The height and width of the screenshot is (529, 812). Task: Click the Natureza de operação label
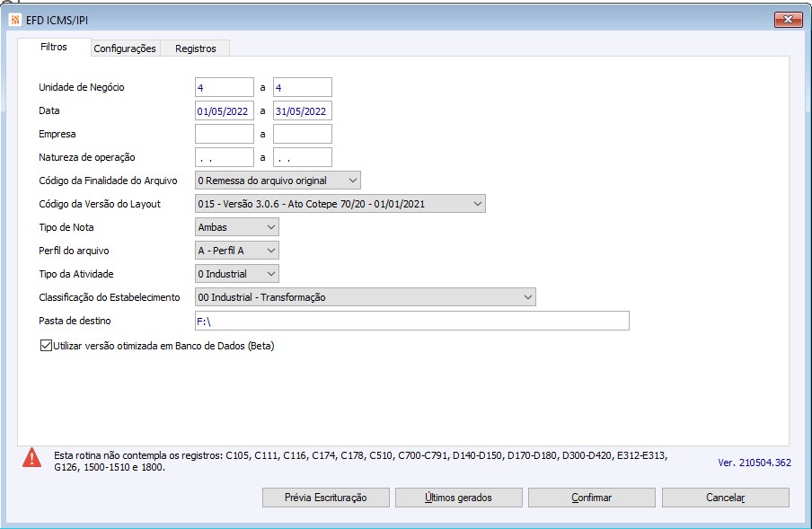pos(87,157)
